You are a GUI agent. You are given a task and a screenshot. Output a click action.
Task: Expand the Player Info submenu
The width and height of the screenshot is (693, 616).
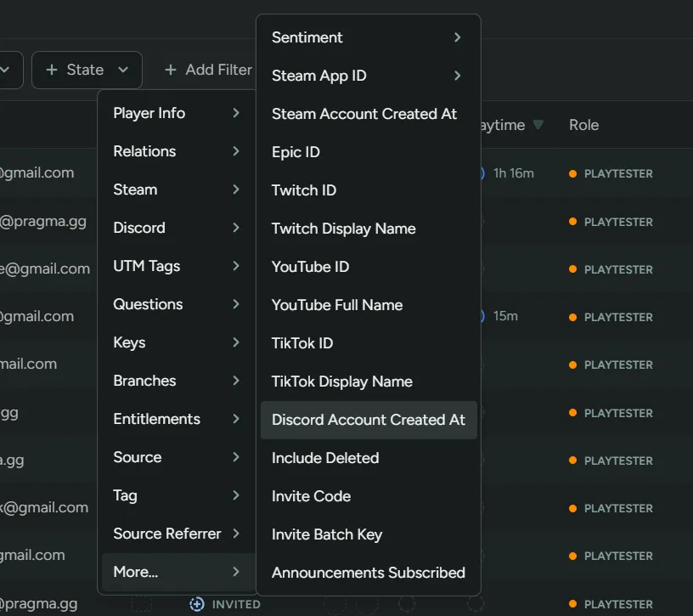click(x=235, y=113)
